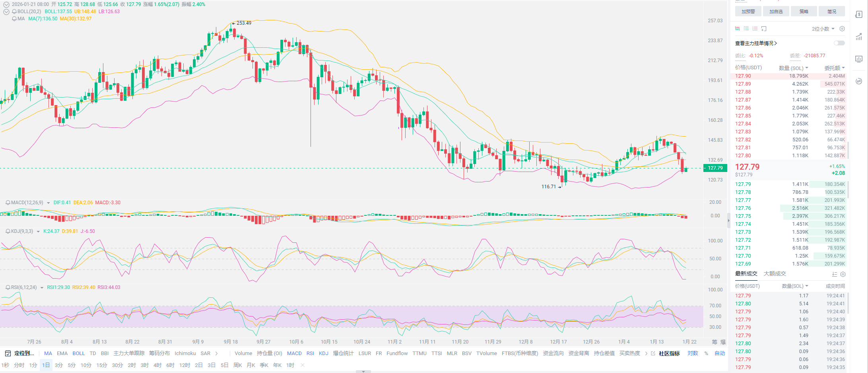This screenshot has height=373, width=868.
Task: Click the circular swap arrows sidebar icon
Action: pyautogui.click(x=859, y=81)
